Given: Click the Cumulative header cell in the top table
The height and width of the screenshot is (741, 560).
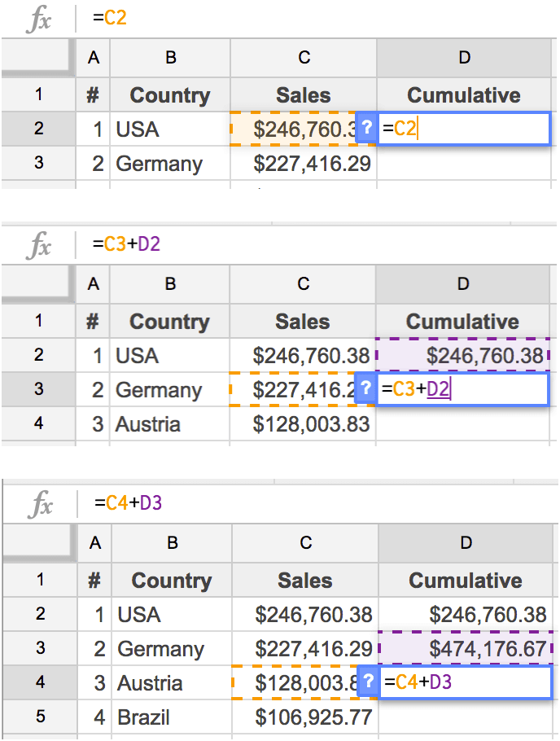Looking at the screenshot, I should (464, 95).
